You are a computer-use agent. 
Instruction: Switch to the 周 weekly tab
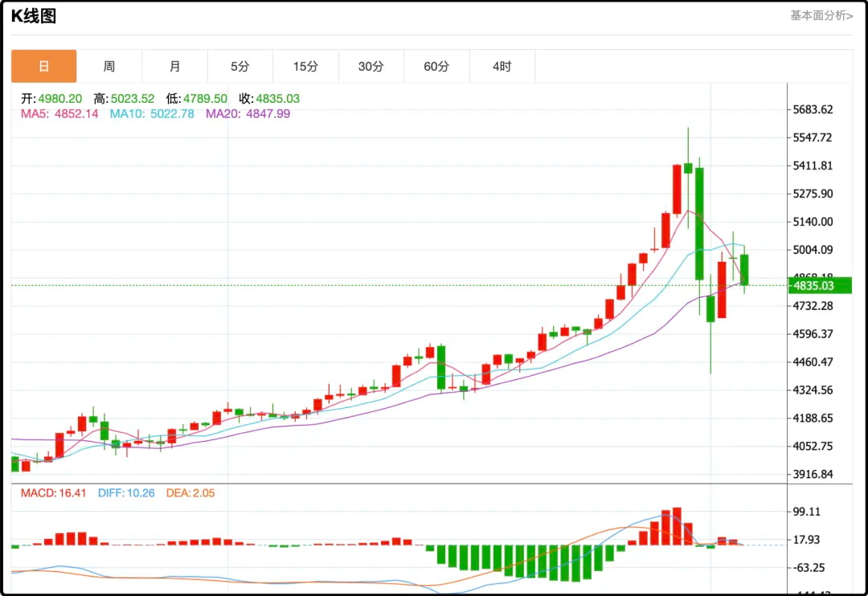coord(109,67)
